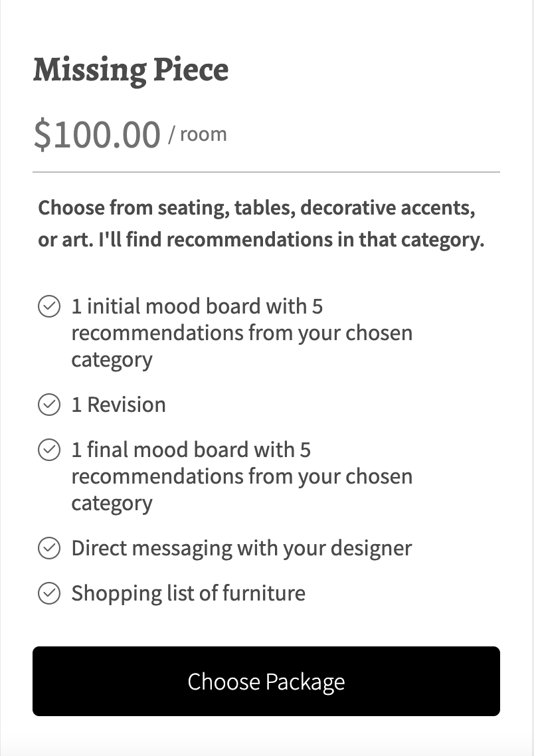Click the checkmark icon next to 1 Revision
Image resolution: width=534 pixels, height=756 pixels.
(x=49, y=405)
